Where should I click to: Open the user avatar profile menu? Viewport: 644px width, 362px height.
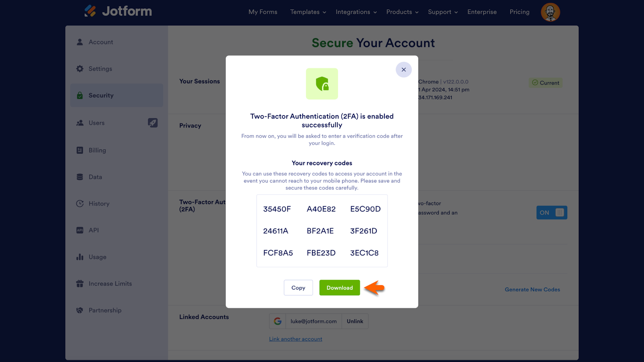[x=550, y=12]
